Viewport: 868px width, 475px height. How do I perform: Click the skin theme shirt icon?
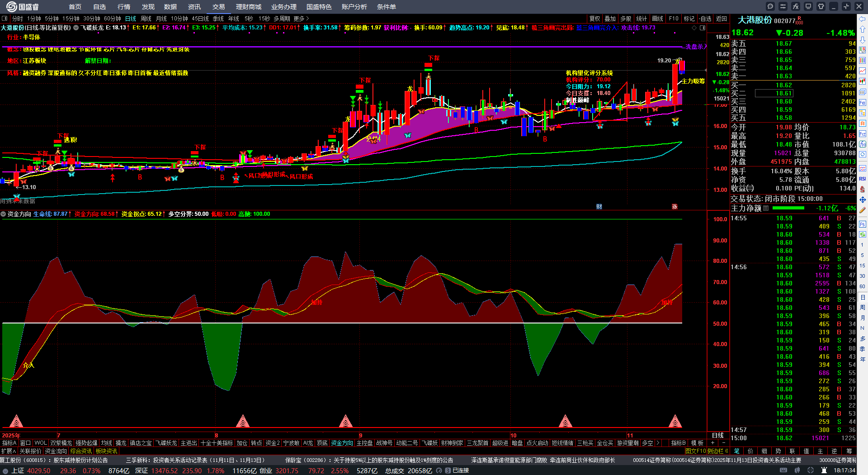click(x=821, y=6)
